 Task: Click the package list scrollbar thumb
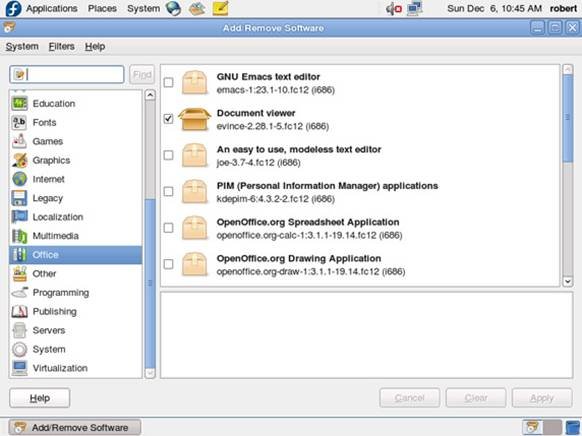click(568, 118)
